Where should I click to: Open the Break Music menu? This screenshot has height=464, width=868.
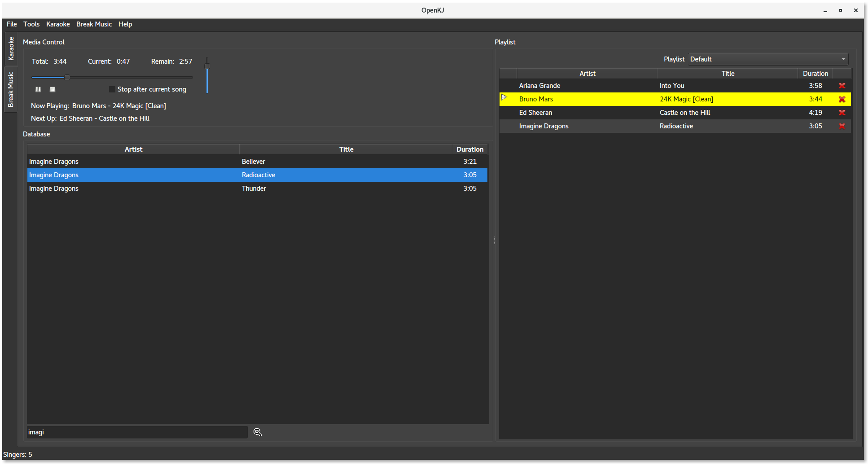click(94, 24)
